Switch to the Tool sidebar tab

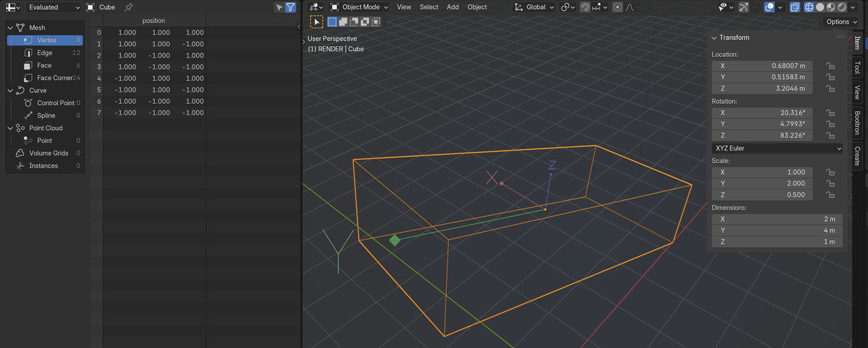click(857, 68)
